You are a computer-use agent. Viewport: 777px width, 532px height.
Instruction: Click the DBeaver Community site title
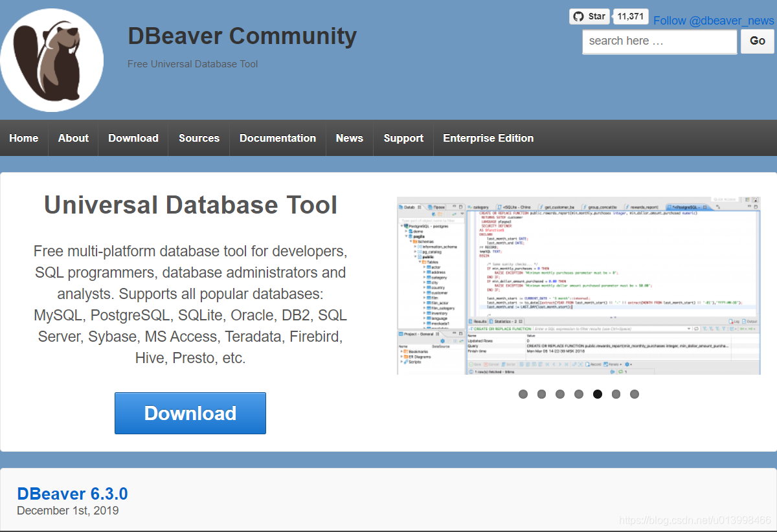tap(242, 36)
